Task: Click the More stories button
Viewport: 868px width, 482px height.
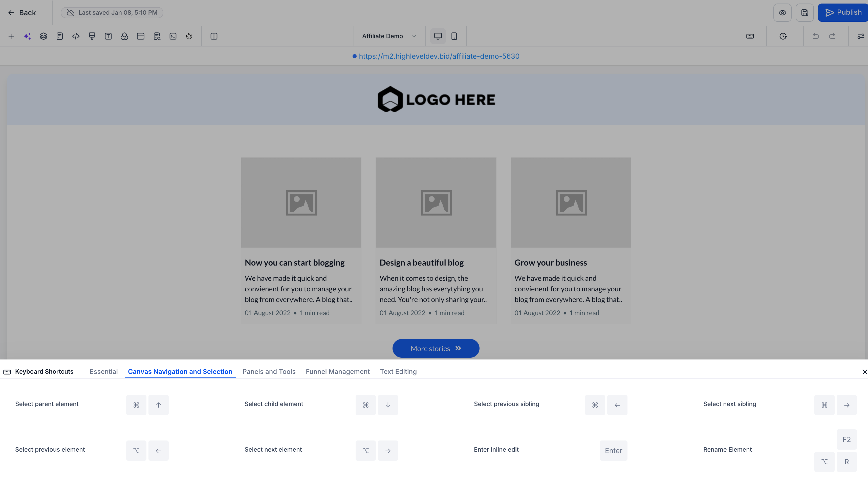Action: click(x=436, y=348)
